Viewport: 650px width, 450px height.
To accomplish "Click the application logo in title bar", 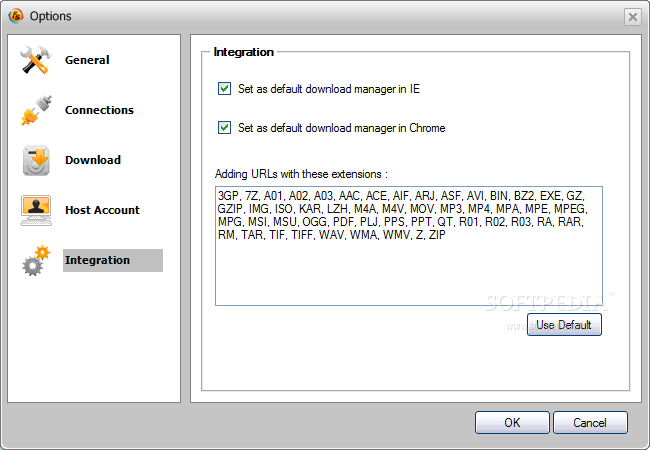I will click(x=16, y=16).
